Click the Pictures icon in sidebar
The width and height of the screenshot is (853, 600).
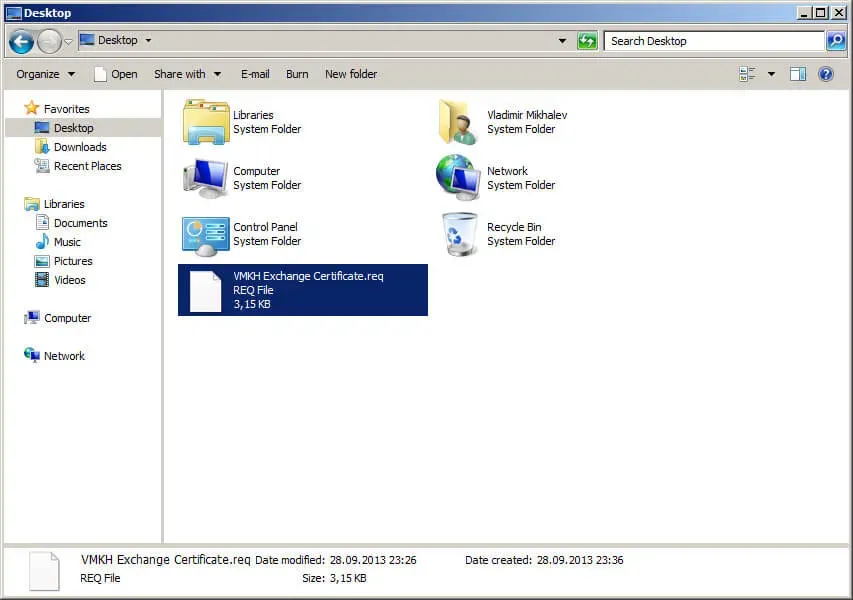[x=42, y=261]
